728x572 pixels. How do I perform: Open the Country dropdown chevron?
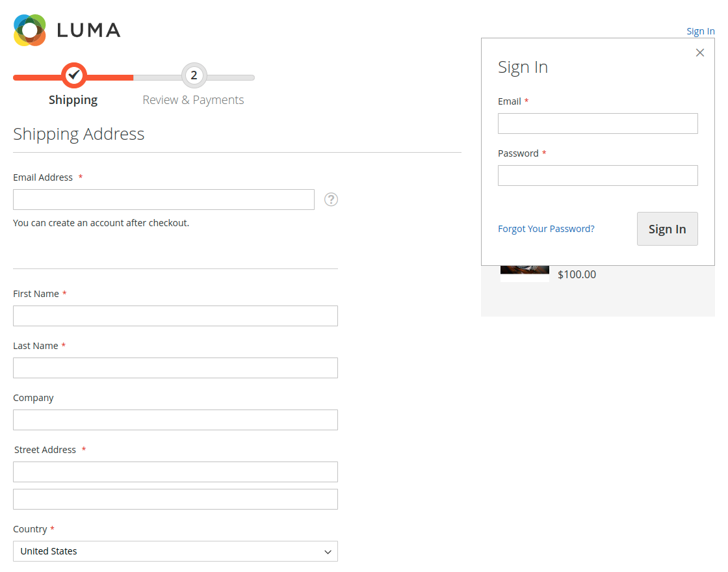(327, 551)
